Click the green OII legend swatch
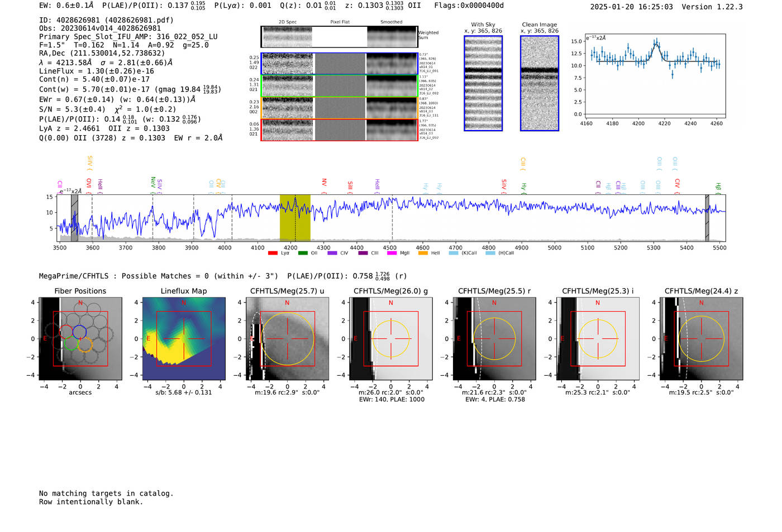This screenshot has width=782, height=532. 303,253
